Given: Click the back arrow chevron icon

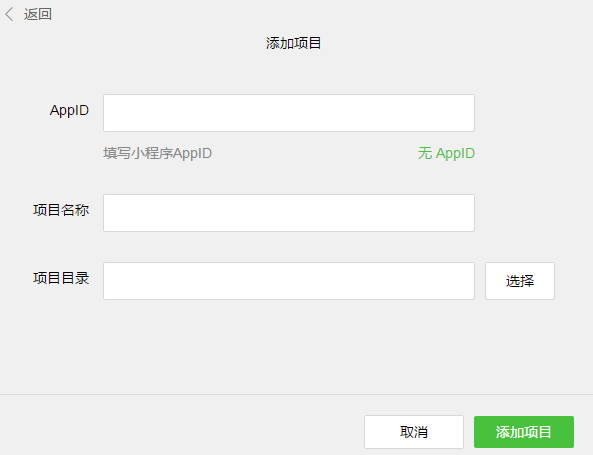Looking at the screenshot, I should tap(9, 14).
